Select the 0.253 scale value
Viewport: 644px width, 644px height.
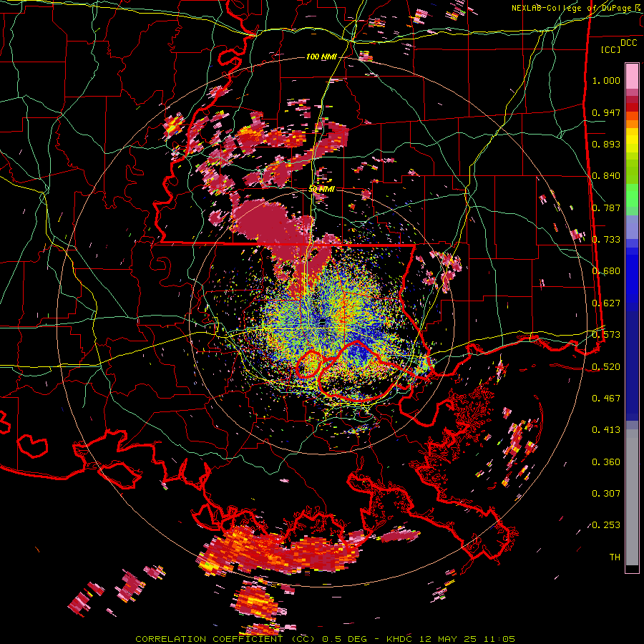[x=606, y=525]
